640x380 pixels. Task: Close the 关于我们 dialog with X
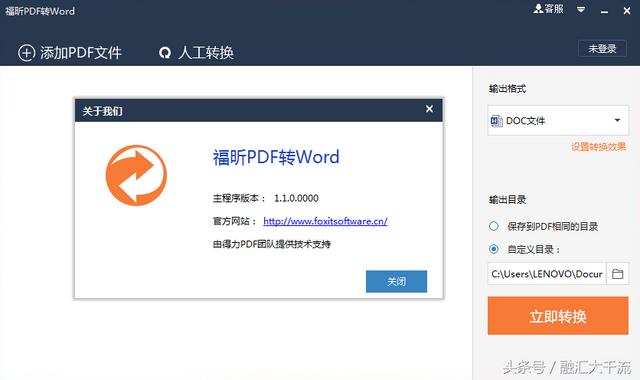(429, 109)
